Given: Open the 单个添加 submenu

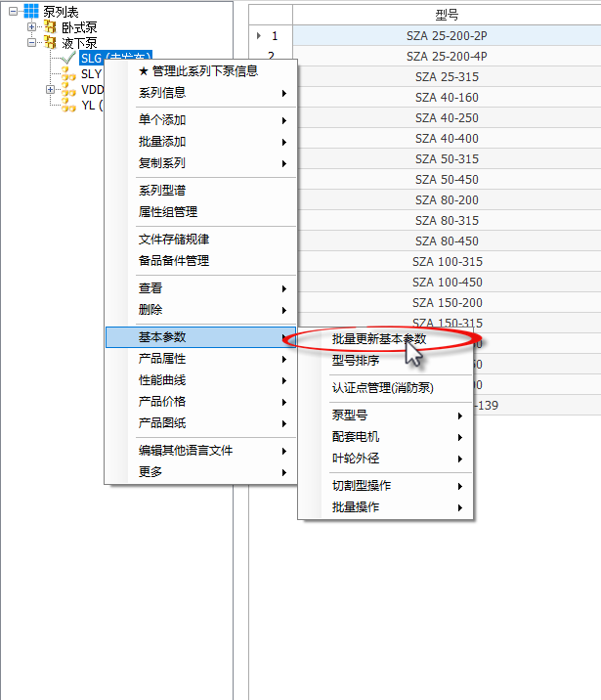Looking at the screenshot, I should click(x=200, y=120).
